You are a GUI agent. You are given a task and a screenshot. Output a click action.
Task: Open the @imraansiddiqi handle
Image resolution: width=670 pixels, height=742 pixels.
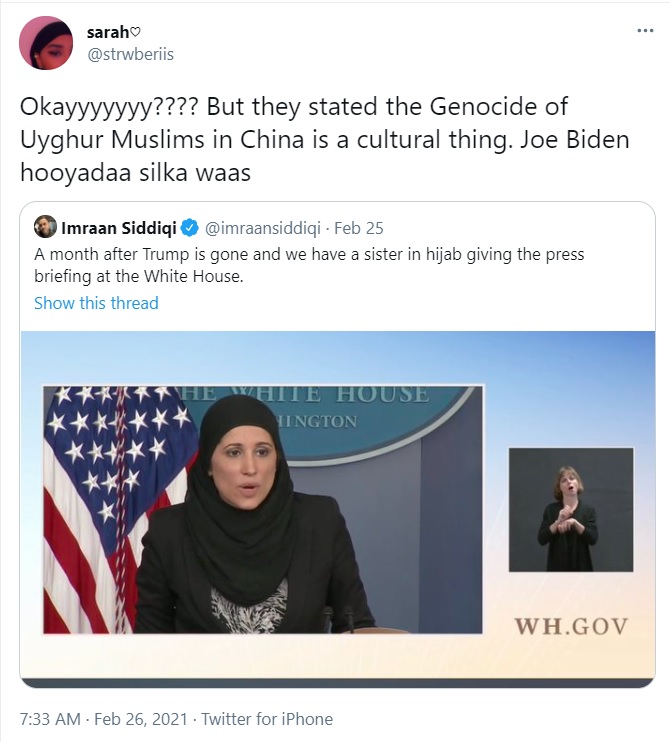pyautogui.click(x=263, y=228)
